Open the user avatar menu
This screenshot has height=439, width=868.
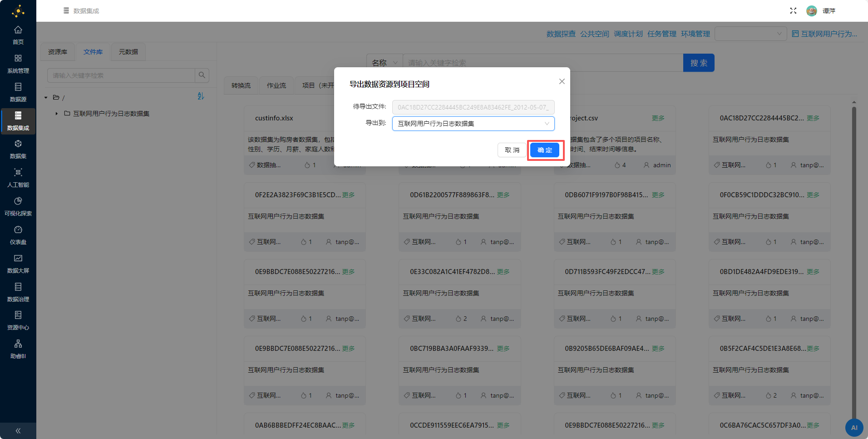tap(812, 11)
